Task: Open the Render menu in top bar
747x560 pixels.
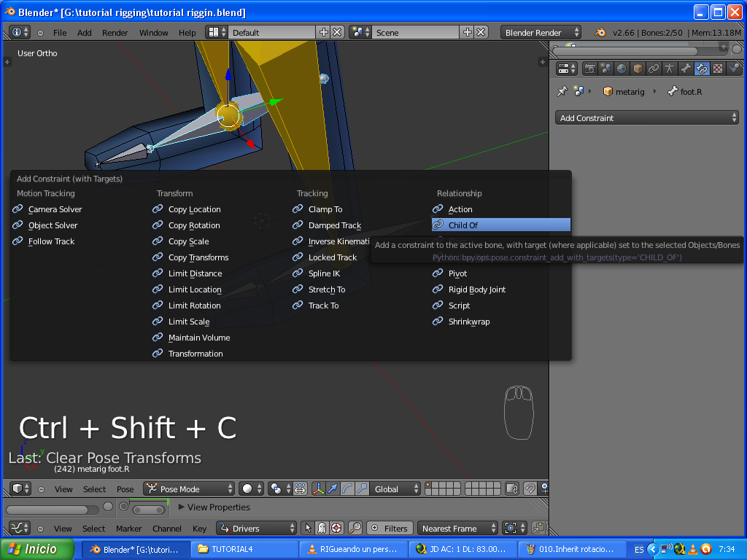Action: pos(115,32)
